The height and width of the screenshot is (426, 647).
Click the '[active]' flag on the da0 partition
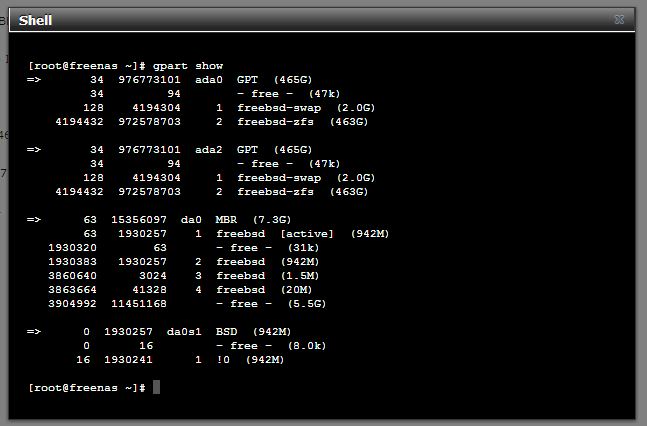click(x=307, y=234)
